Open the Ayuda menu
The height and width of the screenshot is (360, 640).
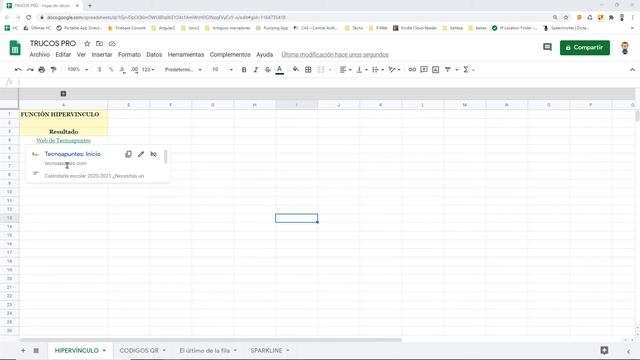pos(264,54)
